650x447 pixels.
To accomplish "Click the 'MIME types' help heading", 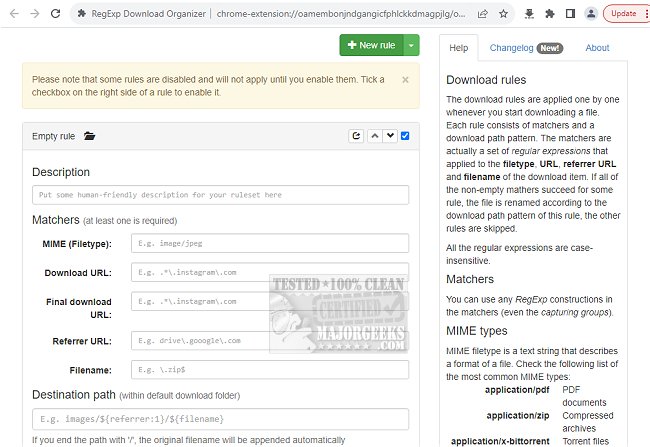I will [477, 331].
